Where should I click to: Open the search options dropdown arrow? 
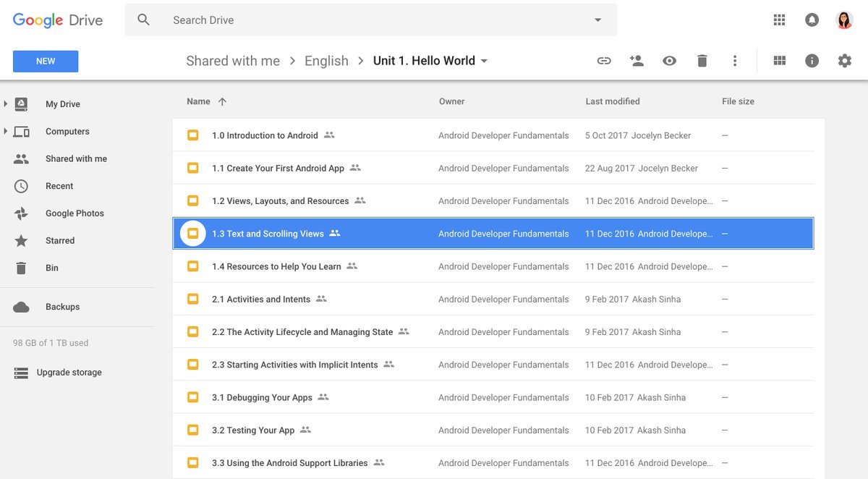pyautogui.click(x=598, y=20)
